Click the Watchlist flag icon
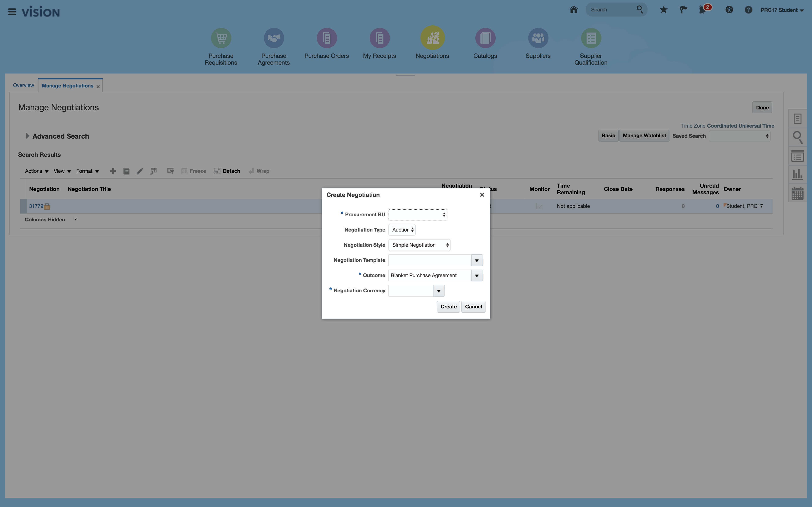The image size is (812, 507). click(683, 10)
